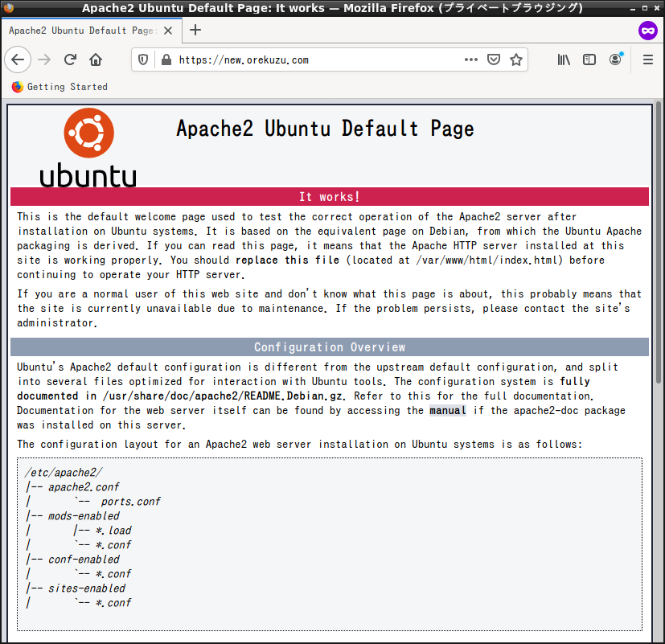Click the apache2.conf entry in layout

point(84,487)
